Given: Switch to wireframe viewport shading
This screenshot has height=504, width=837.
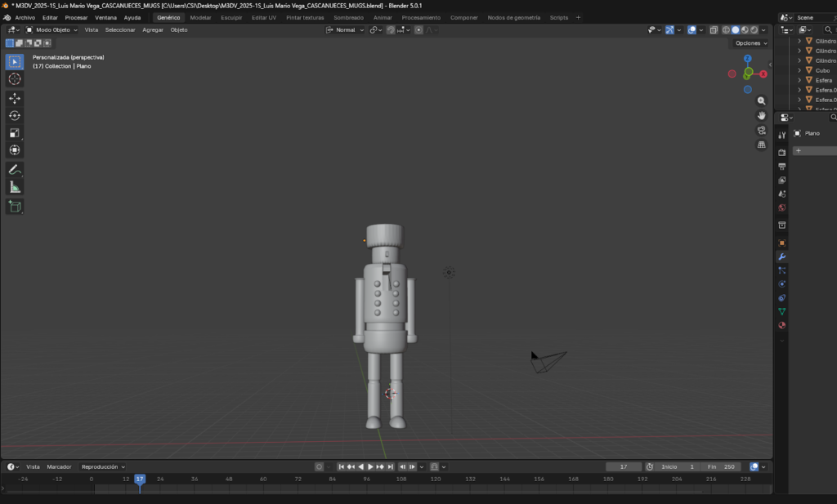Looking at the screenshot, I should click(x=726, y=30).
